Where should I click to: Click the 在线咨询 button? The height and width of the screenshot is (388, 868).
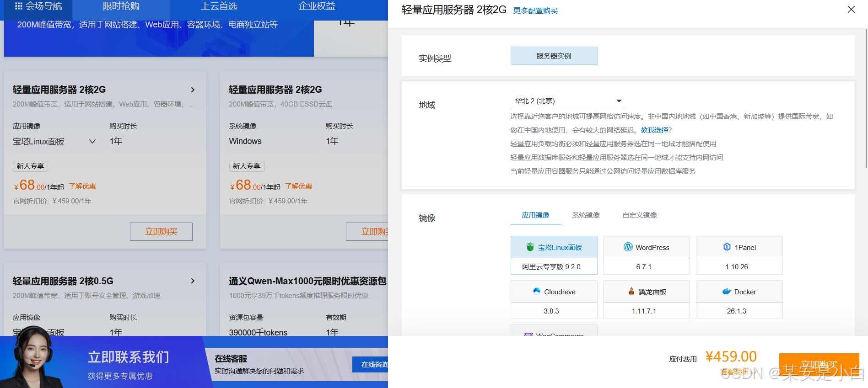point(371,365)
